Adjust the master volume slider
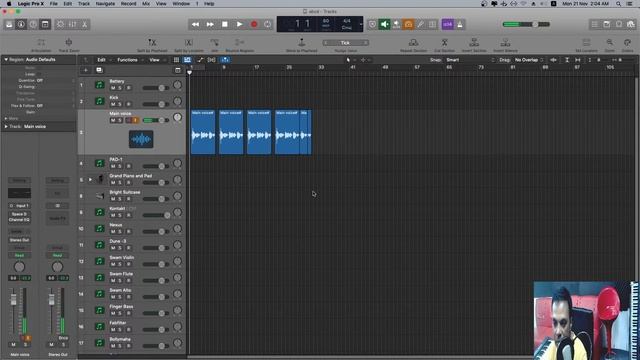 526,24
